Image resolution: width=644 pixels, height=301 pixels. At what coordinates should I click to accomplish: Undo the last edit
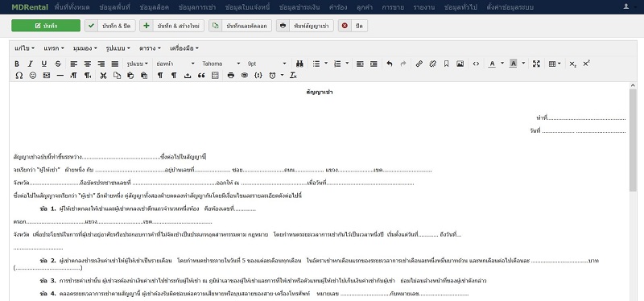(x=390, y=64)
